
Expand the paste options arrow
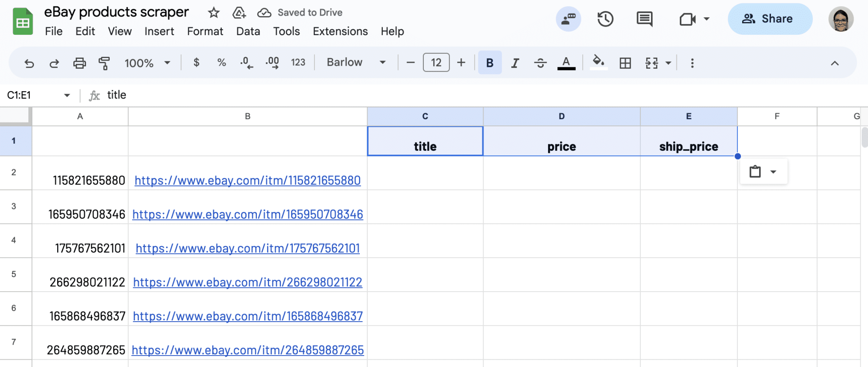773,172
